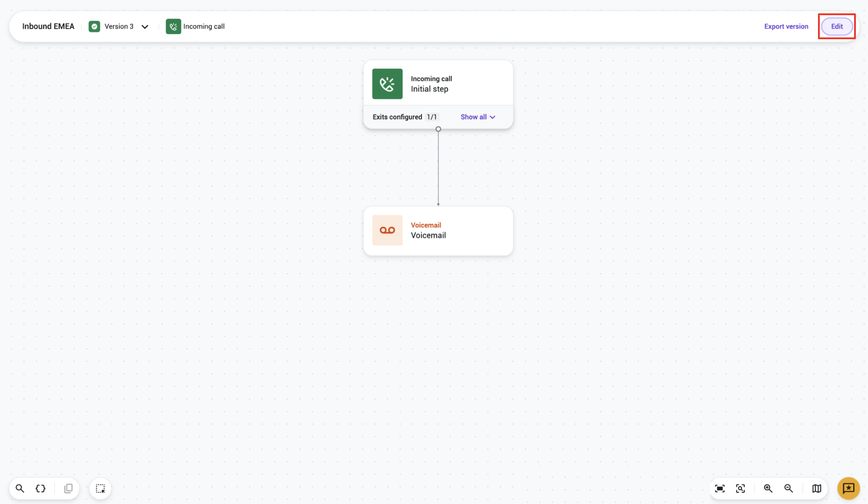This screenshot has width=868, height=504.
Task: Open the yellow feedback chat button
Action: (x=848, y=488)
